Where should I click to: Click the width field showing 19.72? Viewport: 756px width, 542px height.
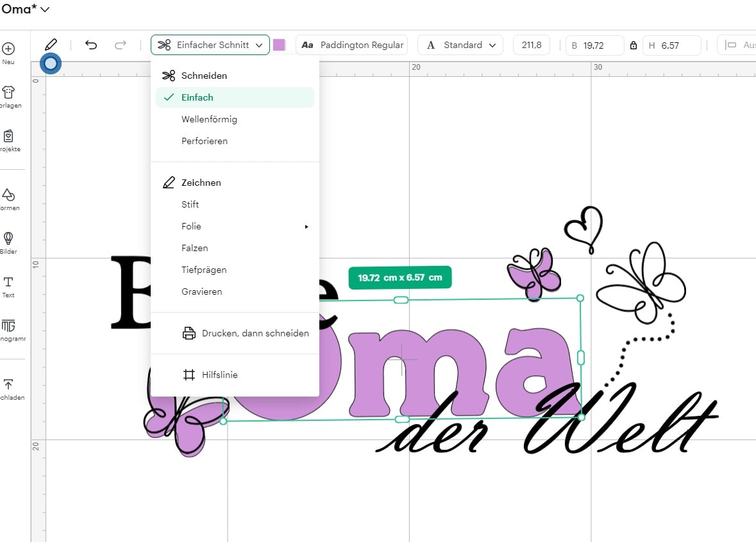[594, 45]
